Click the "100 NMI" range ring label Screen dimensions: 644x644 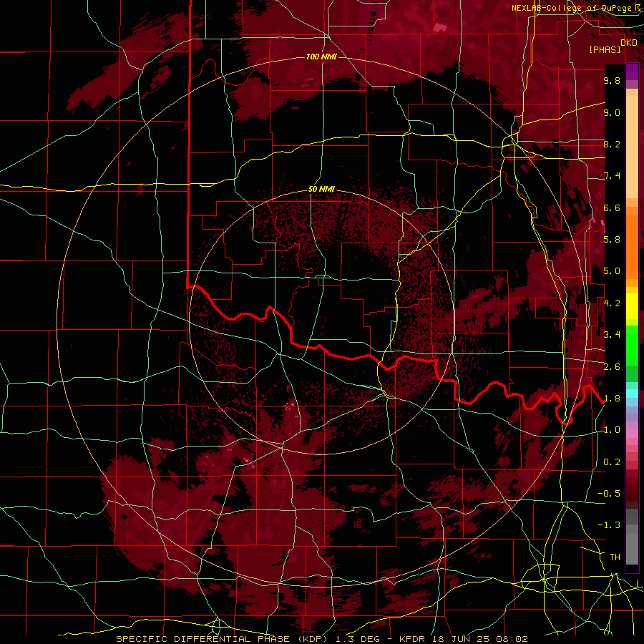pyautogui.click(x=321, y=57)
